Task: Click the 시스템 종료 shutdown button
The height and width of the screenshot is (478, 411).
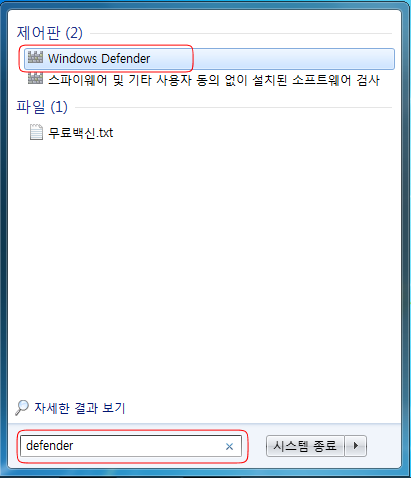Action: coord(305,446)
